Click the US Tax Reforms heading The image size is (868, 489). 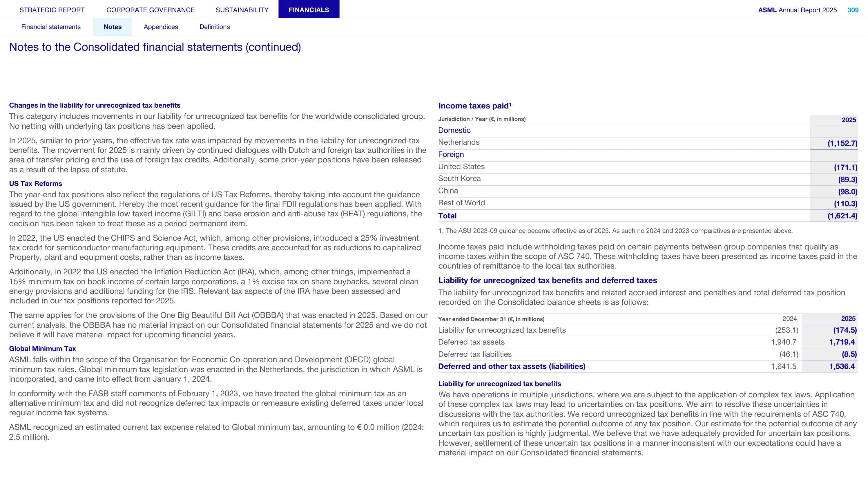pyautogui.click(x=35, y=184)
